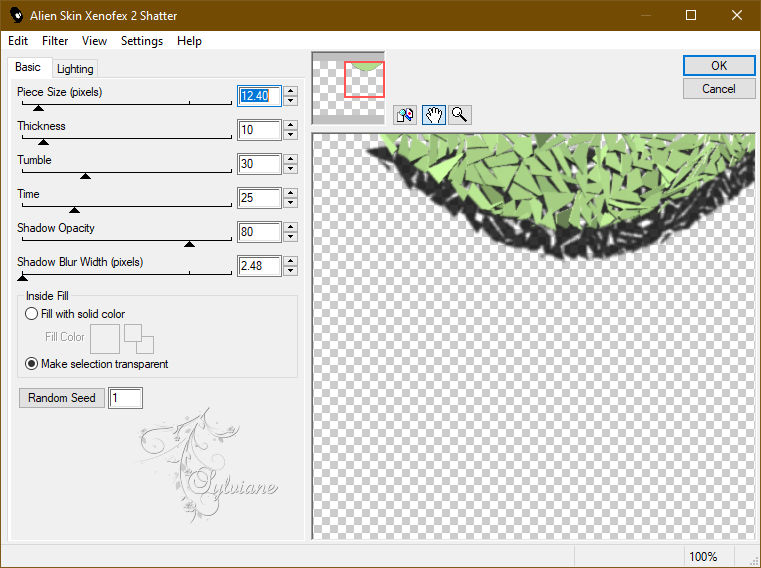Increase Shadow Blur Width with up arrow
The image size is (761, 568).
[290, 261]
